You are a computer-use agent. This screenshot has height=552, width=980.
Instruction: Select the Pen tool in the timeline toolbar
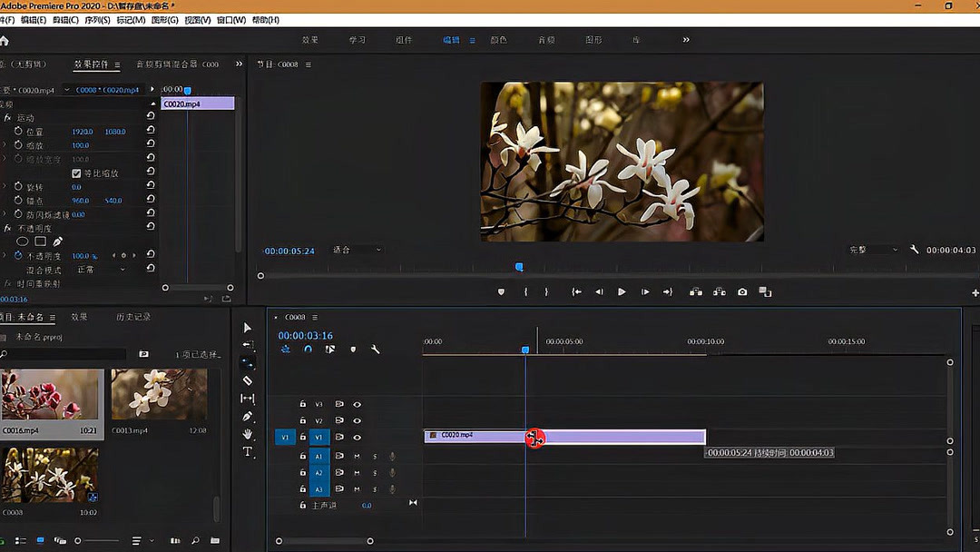tap(248, 416)
